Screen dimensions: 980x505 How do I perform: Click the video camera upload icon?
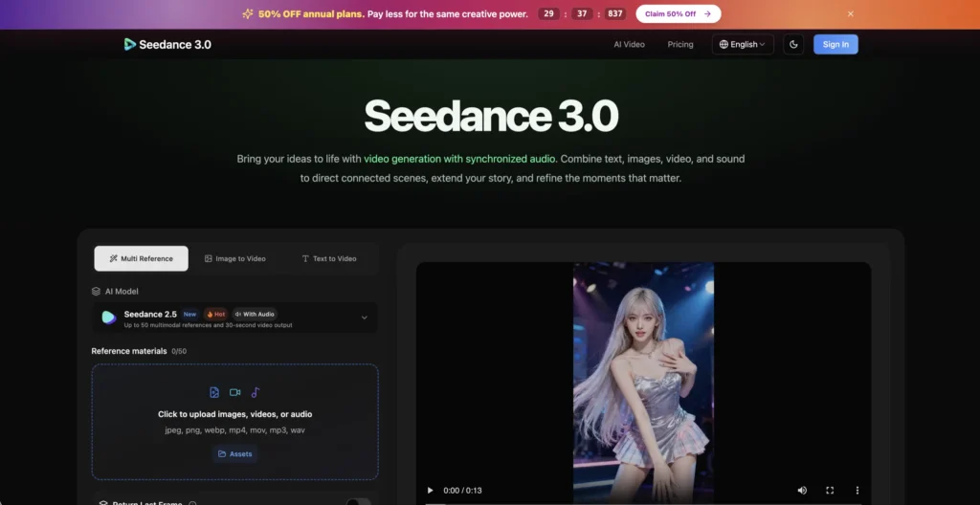pyautogui.click(x=235, y=392)
